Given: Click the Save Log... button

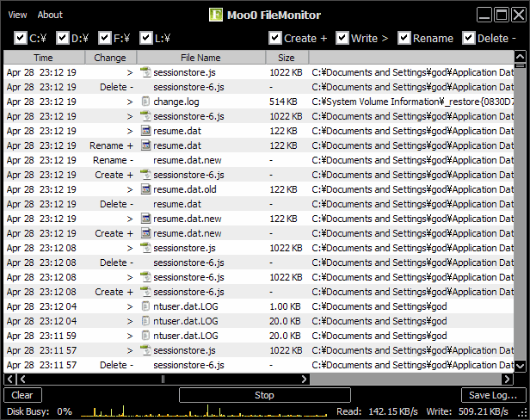Looking at the screenshot, I should [494, 395].
